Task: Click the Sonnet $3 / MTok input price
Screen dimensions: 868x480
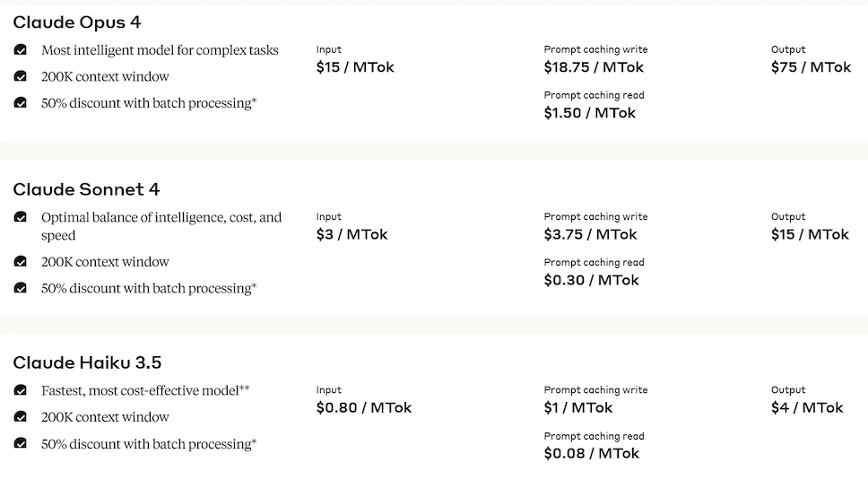Action: [x=352, y=235]
